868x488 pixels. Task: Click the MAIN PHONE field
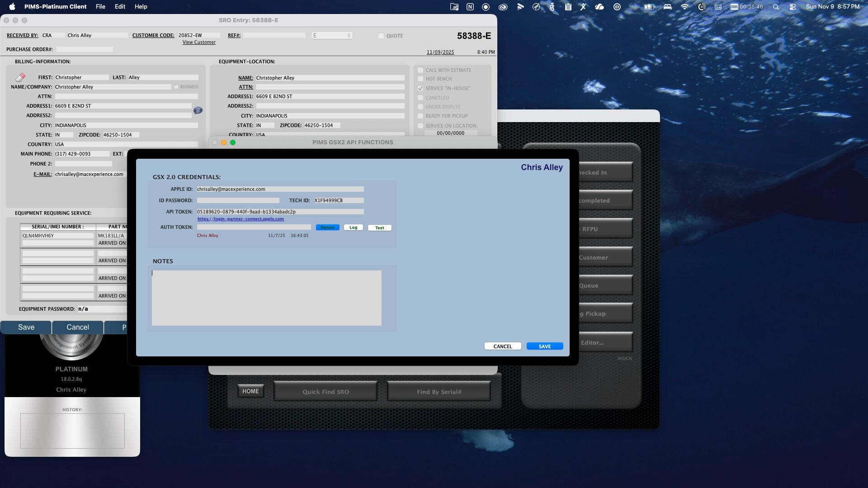[82, 154]
